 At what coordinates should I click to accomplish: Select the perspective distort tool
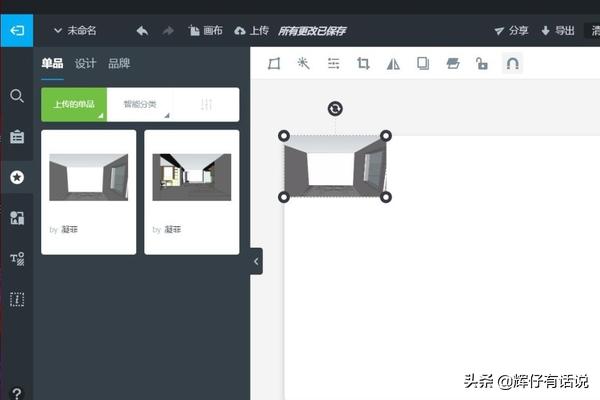coord(274,64)
